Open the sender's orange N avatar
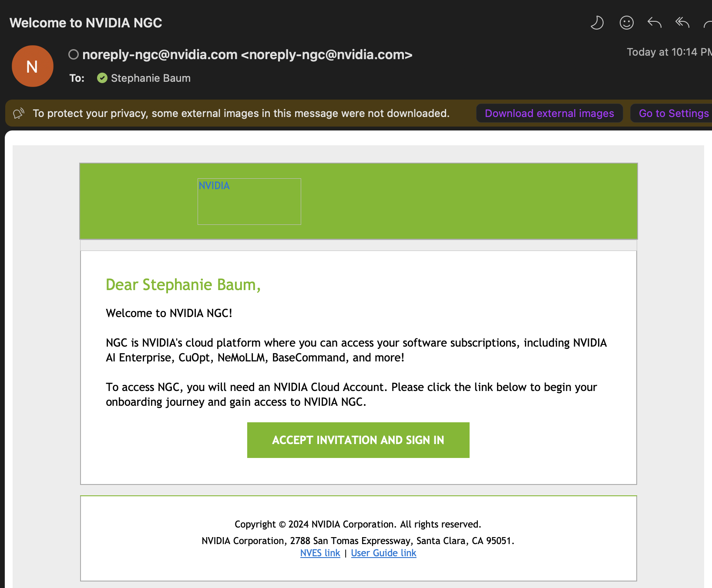712x588 pixels. pyautogui.click(x=33, y=66)
